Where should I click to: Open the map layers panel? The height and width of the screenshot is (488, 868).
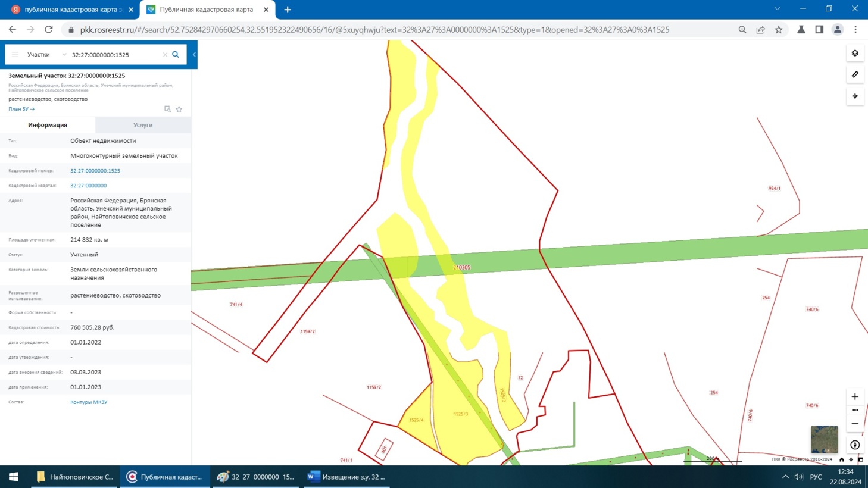[x=855, y=54]
